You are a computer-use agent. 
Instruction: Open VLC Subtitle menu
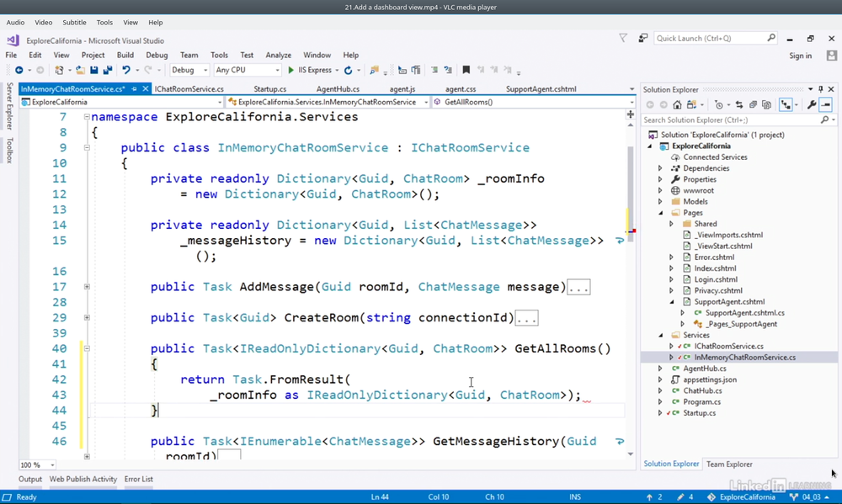[x=74, y=23]
